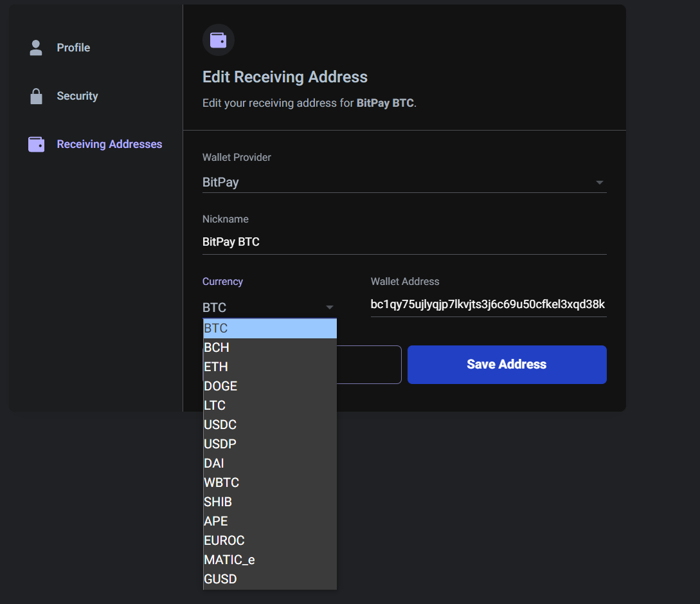700x604 pixels.
Task: Select USDP currency option
Action: pos(270,444)
